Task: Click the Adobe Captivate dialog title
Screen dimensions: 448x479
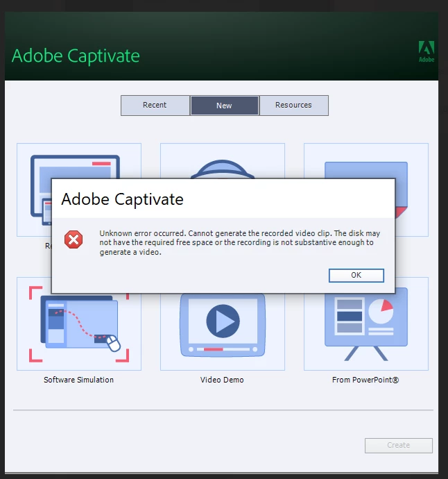Action: point(122,200)
